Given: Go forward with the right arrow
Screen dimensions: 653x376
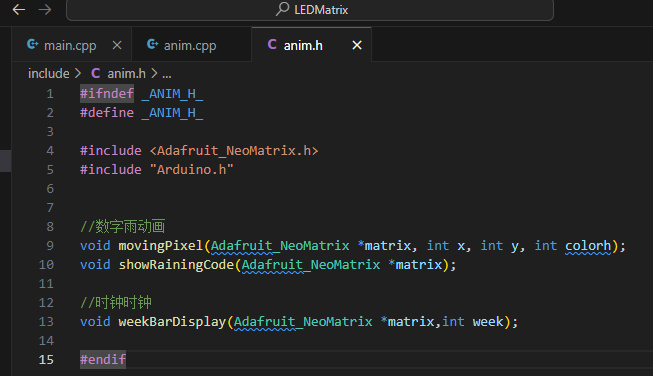Looking at the screenshot, I should 45,10.
